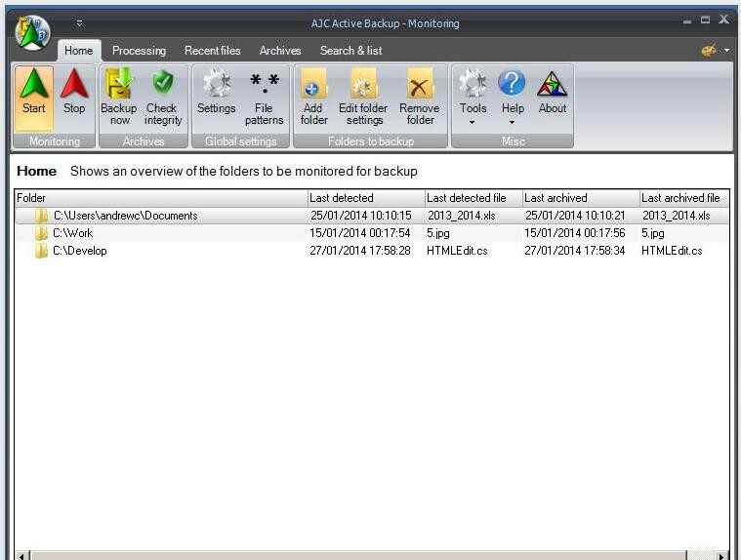Image resolution: width=741 pixels, height=560 pixels.
Task: Expand the theme dropdown arrow beside palette
Action: point(726,50)
